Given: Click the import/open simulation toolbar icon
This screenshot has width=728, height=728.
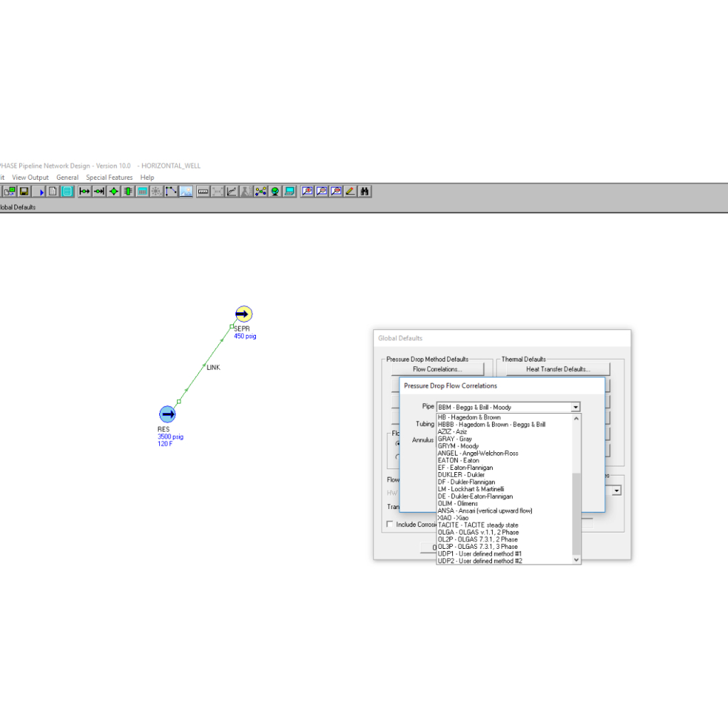Looking at the screenshot, I should (x=9, y=191).
